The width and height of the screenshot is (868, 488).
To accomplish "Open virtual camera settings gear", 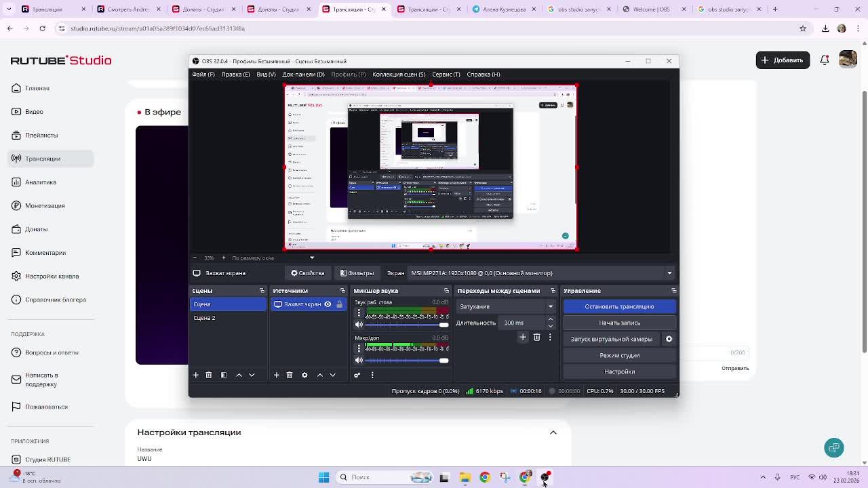I will [669, 339].
